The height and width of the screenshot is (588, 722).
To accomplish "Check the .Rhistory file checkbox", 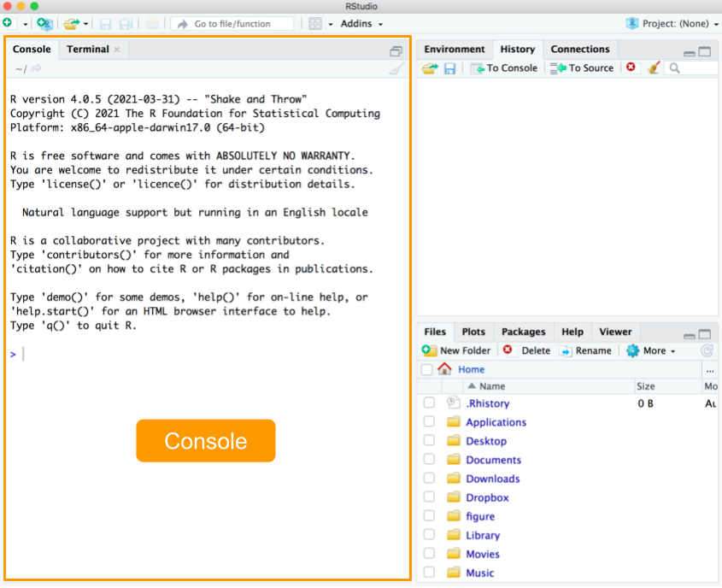I will click(x=429, y=403).
